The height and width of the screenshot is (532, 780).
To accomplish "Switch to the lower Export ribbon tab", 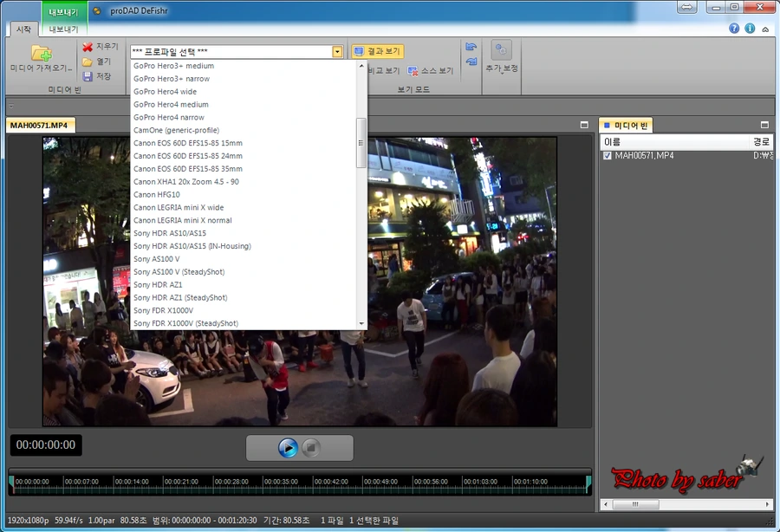I will pos(63,29).
